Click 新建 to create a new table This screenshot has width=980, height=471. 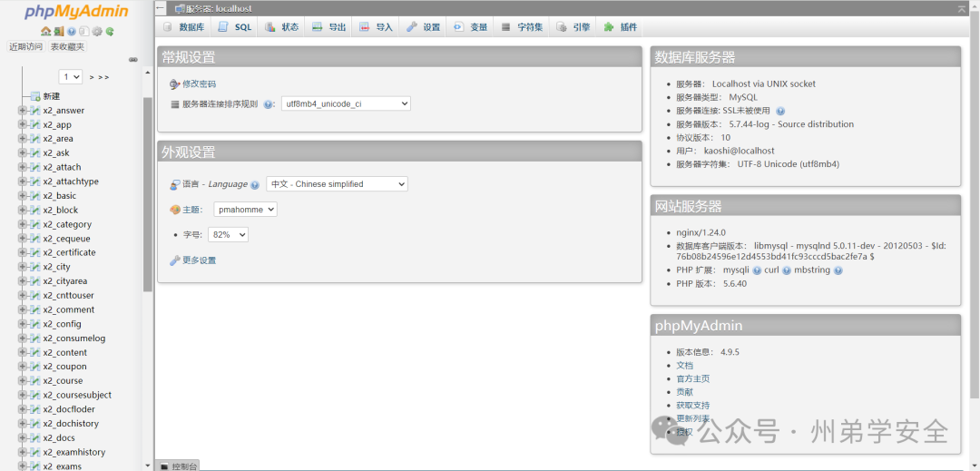[x=51, y=96]
